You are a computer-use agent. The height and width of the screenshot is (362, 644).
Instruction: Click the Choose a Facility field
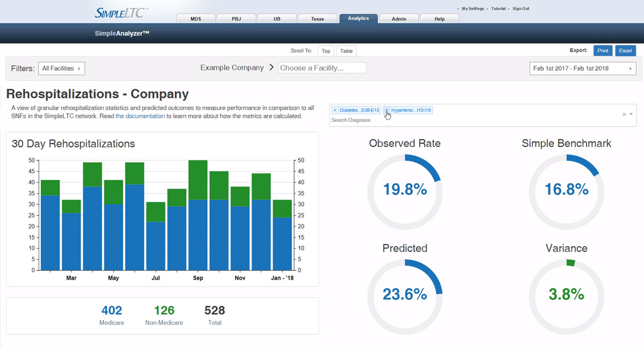coord(322,68)
